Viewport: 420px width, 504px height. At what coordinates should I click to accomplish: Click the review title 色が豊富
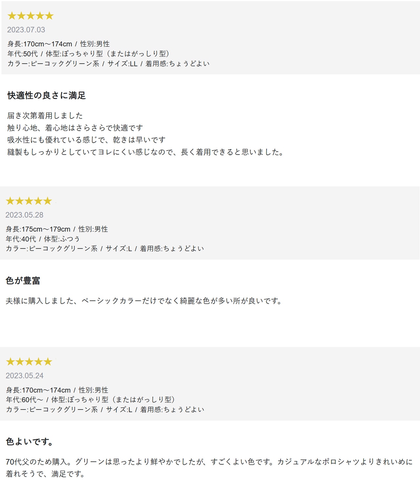pos(23,281)
